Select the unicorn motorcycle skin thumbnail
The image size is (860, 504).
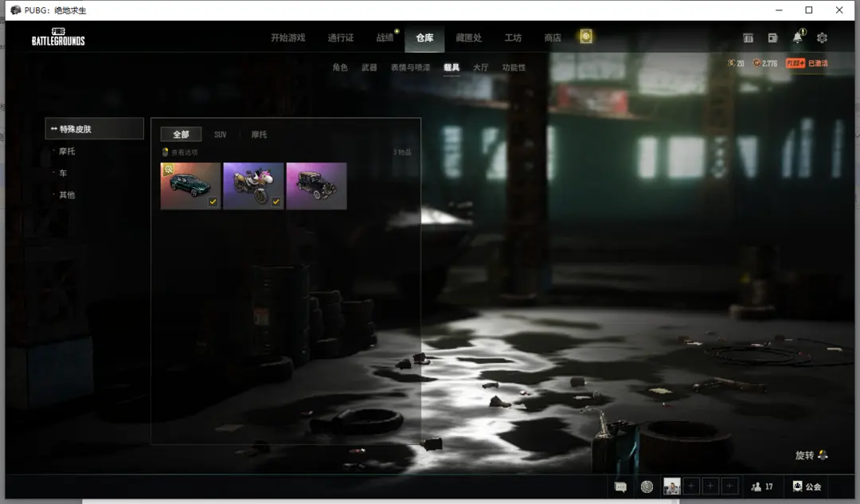pos(253,186)
